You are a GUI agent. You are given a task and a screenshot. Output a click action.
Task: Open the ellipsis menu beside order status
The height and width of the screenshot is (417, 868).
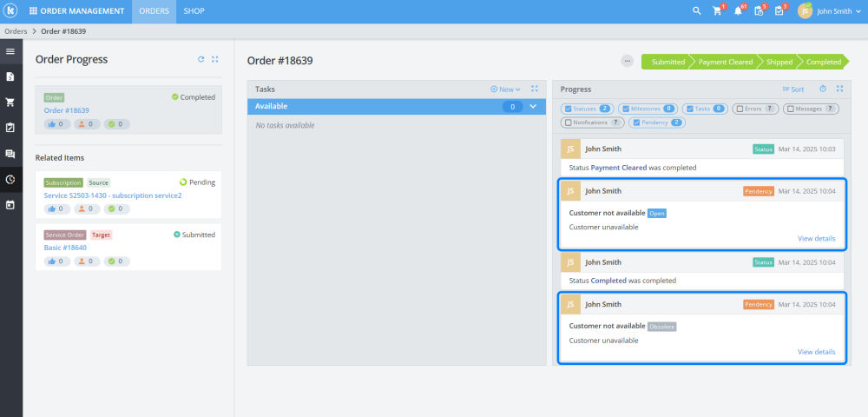tap(628, 62)
